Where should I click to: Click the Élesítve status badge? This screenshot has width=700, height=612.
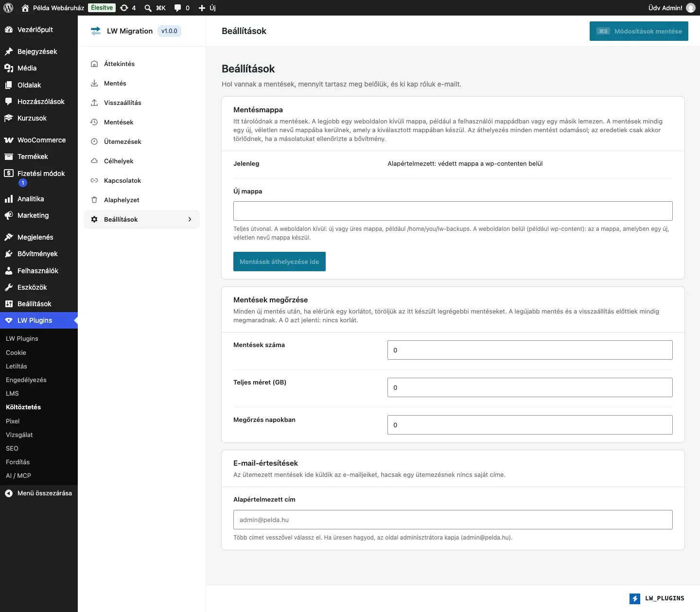pyautogui.click(x=102, y=8)
